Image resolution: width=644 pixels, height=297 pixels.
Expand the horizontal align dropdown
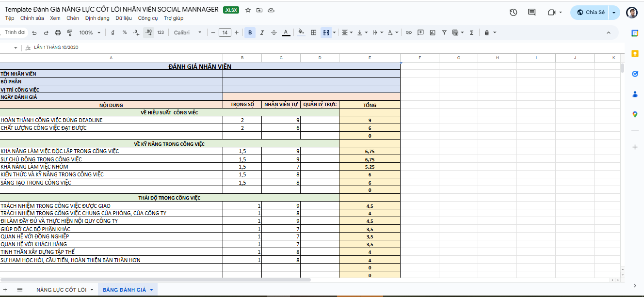[x=347, y=32]
